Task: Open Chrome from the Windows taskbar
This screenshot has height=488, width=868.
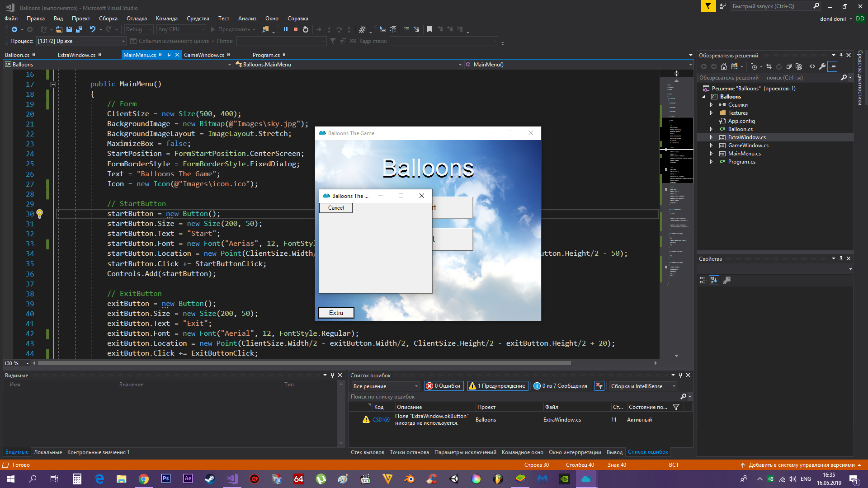Action: click(x=144, y=479)
